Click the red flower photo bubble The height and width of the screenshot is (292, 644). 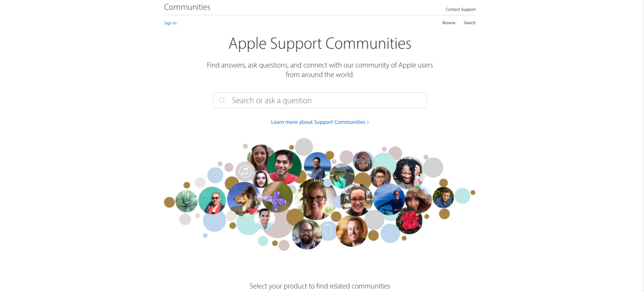pos(409,220)
